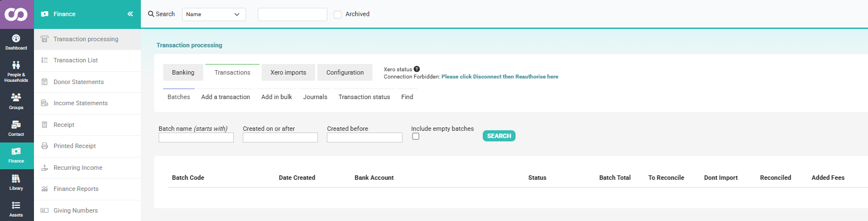Click the Status column header
868x221 pixels.
pyautogui.click(x=537, y=178)
